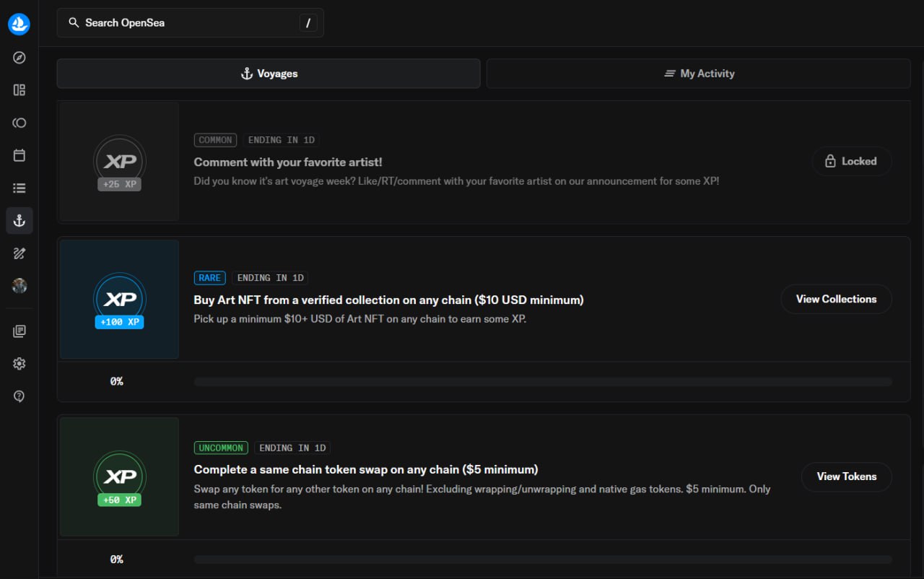Click the slash shortcut key badge

click(x=308, y=23)
